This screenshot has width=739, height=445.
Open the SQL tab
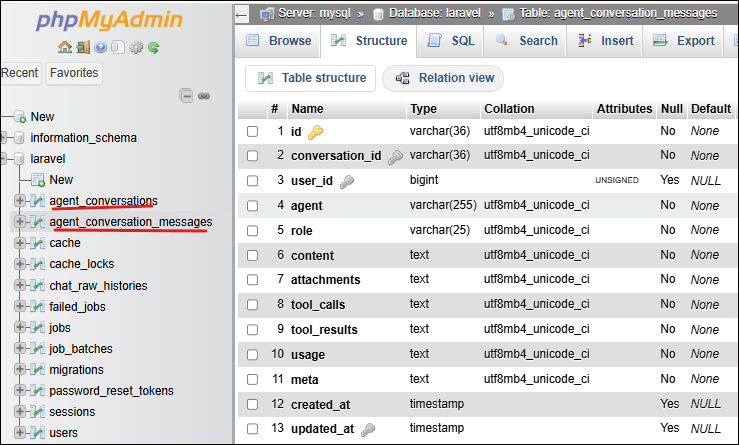point(451,41)
